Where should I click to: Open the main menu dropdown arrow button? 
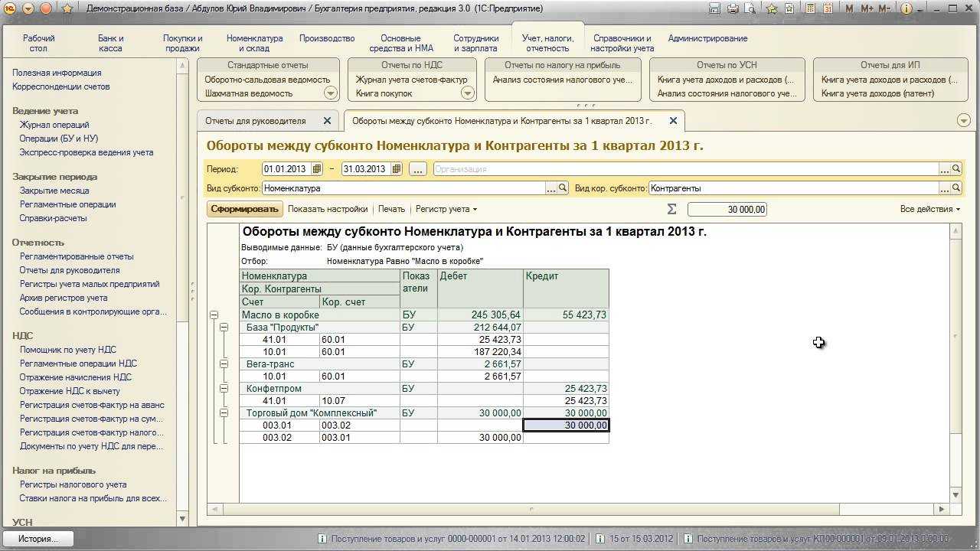[28, 8]
